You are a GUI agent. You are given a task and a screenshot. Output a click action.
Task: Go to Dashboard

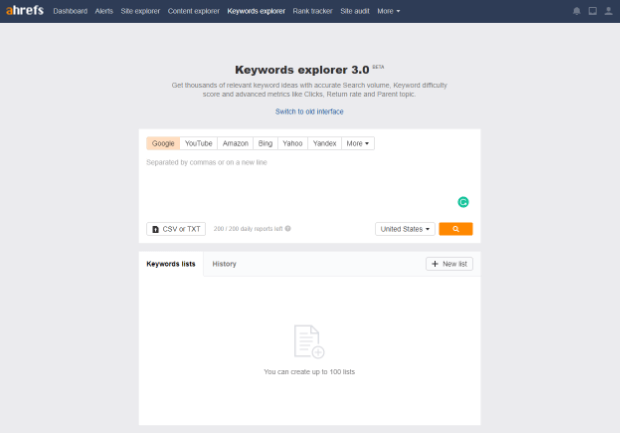[70, 11]
